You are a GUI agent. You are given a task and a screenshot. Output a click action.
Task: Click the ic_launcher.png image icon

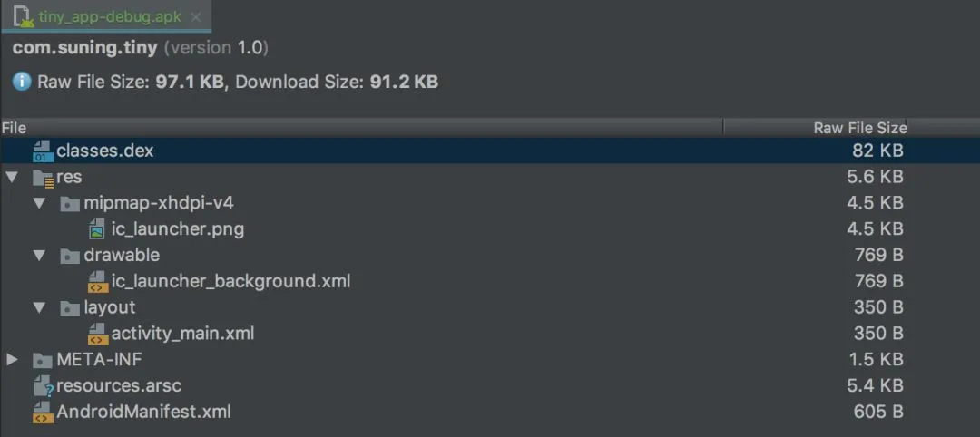(97, 229)
